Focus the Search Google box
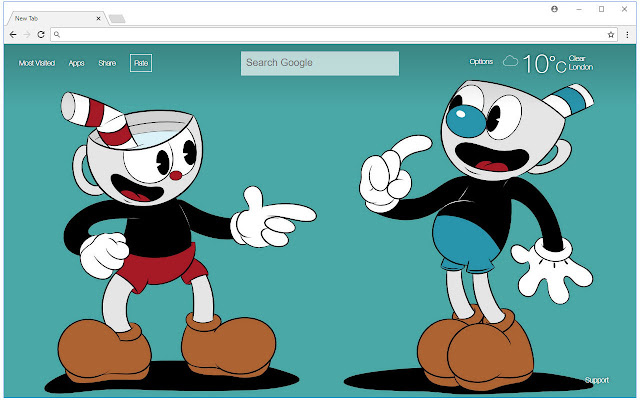 point(320,63)
